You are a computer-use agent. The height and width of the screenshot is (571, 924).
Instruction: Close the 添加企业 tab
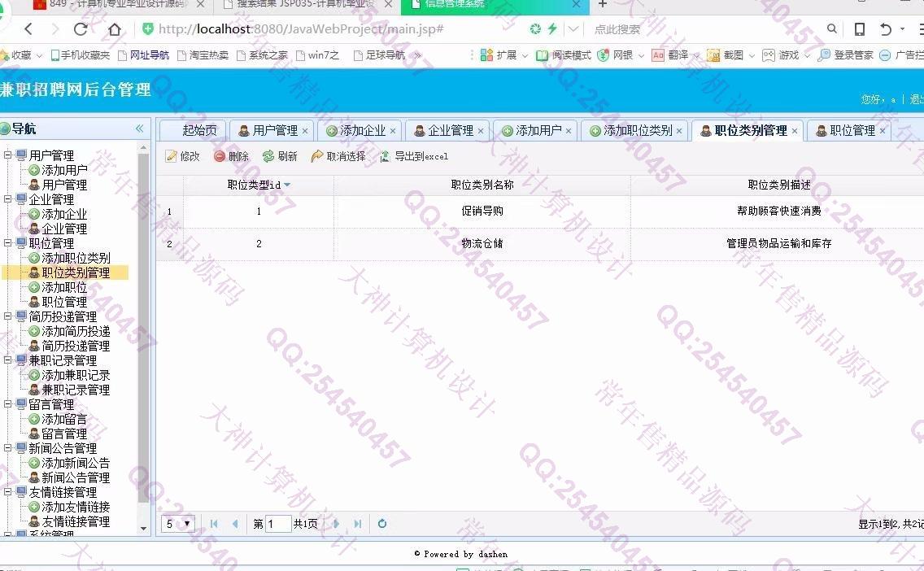(393, 131)
